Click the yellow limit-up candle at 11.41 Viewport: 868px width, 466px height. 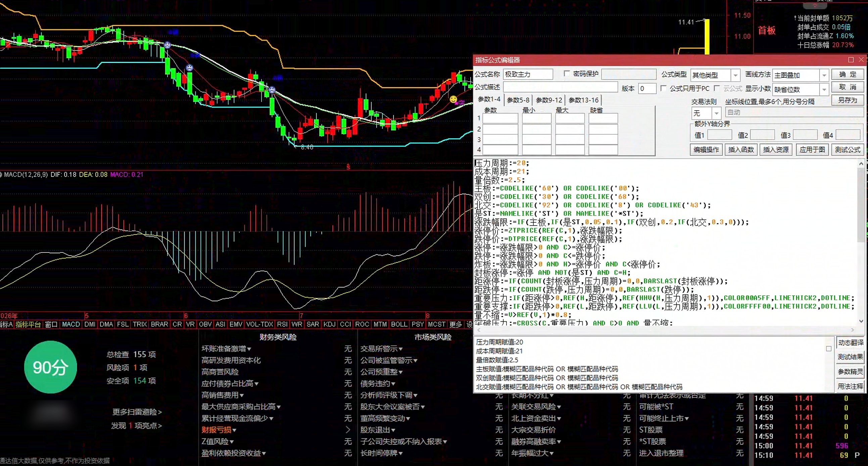[x=707, y=36]
